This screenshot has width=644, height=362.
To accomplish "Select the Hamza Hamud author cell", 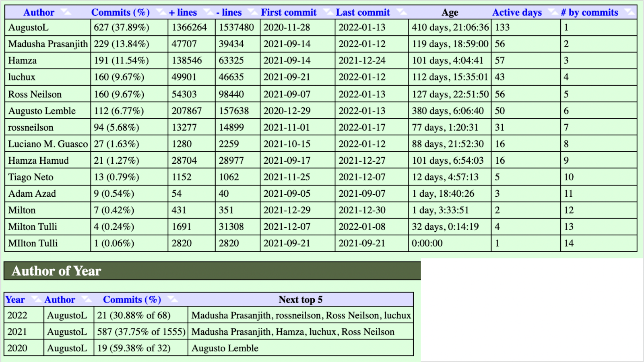I will [x=47, y=160].
